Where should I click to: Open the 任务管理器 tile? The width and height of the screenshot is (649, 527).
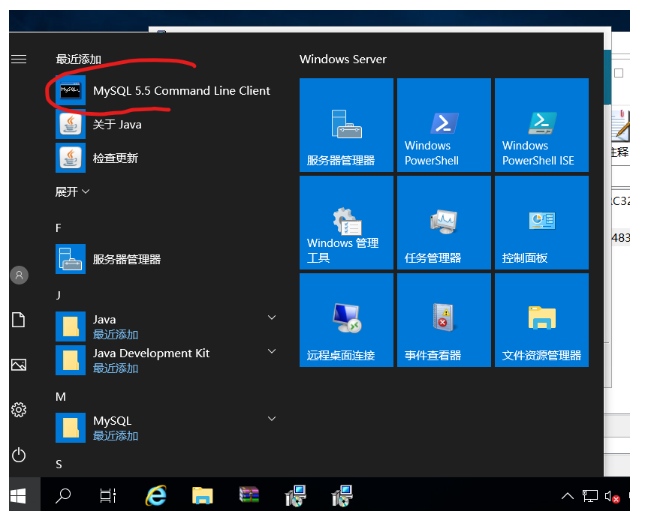pyautogui.click(x=444, y=223)
